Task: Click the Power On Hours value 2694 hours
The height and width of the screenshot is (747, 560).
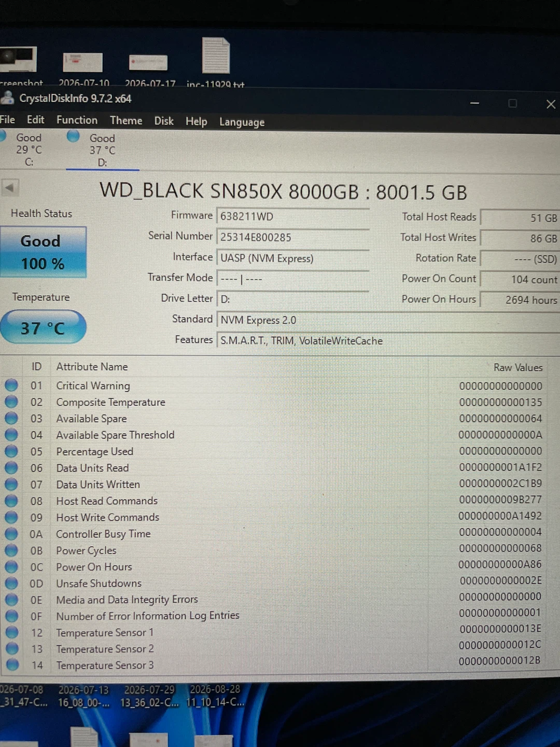Action: (x=520, y=300)
